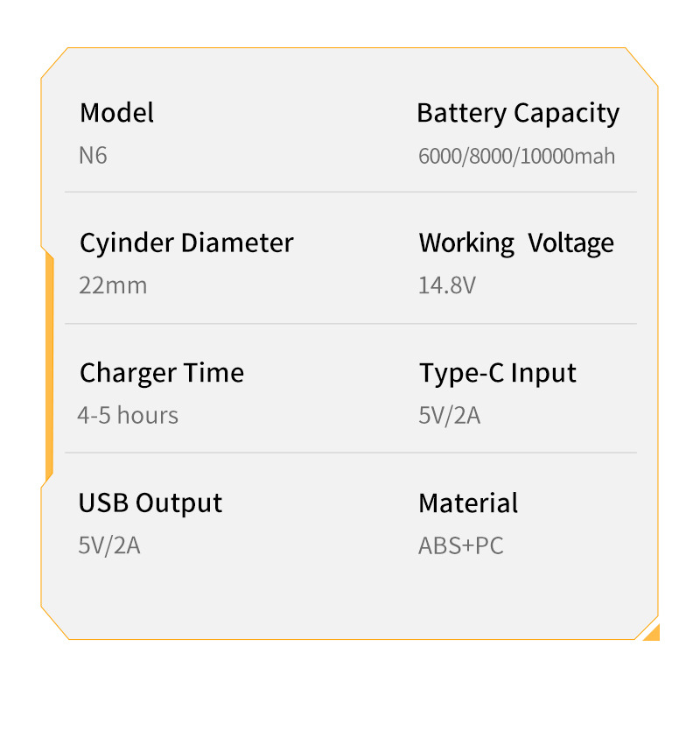Select the ABS+PC material value
The width and height of the screenshot is (700, 731).
pyautogui.click(x=461, y=546)
